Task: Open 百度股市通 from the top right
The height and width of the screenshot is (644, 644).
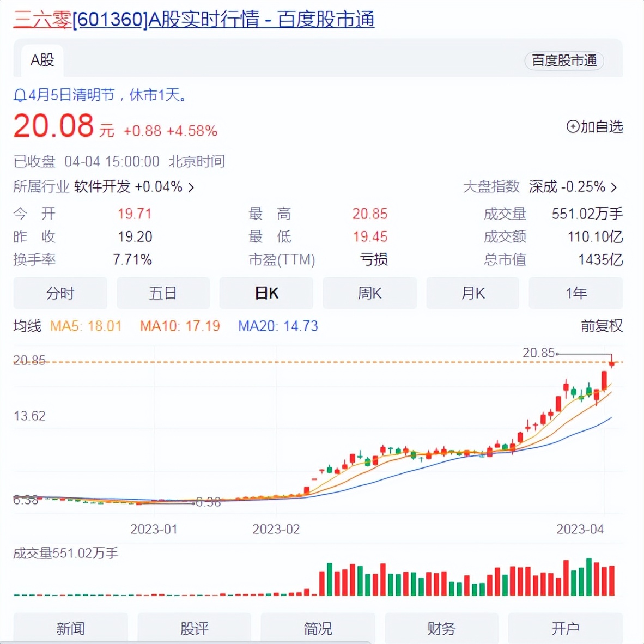Action: tap(563, 61)
